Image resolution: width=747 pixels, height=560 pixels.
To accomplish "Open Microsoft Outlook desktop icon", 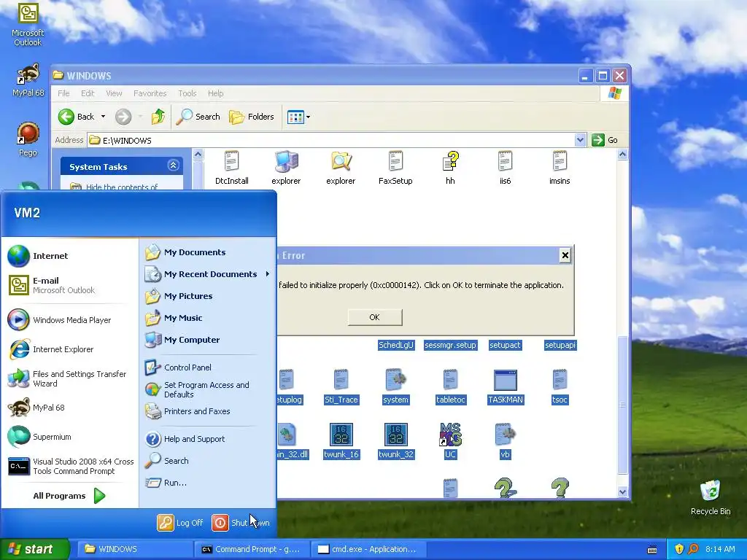I will [28, 24].
